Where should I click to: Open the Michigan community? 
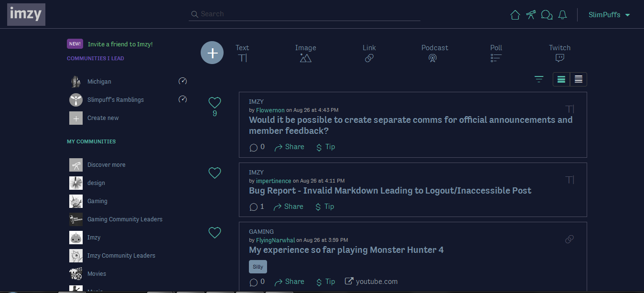click(x=99, y=82)
